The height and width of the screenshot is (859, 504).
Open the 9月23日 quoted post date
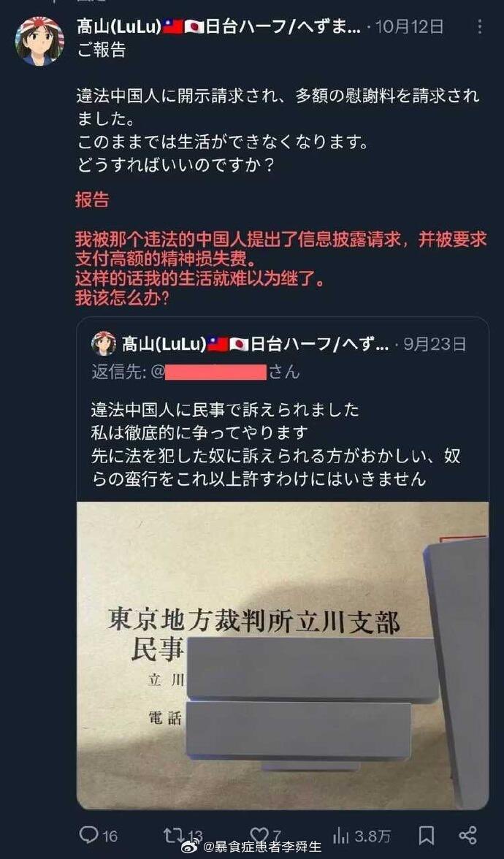(x=435, y=344)
